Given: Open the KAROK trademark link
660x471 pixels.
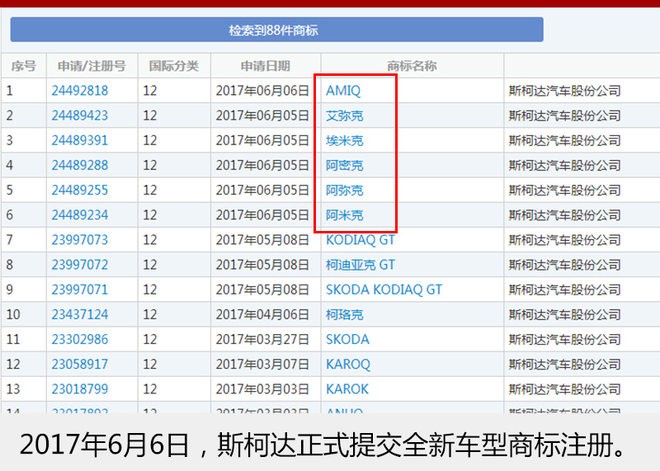Looking at the screenshot, I should [347, 390].
